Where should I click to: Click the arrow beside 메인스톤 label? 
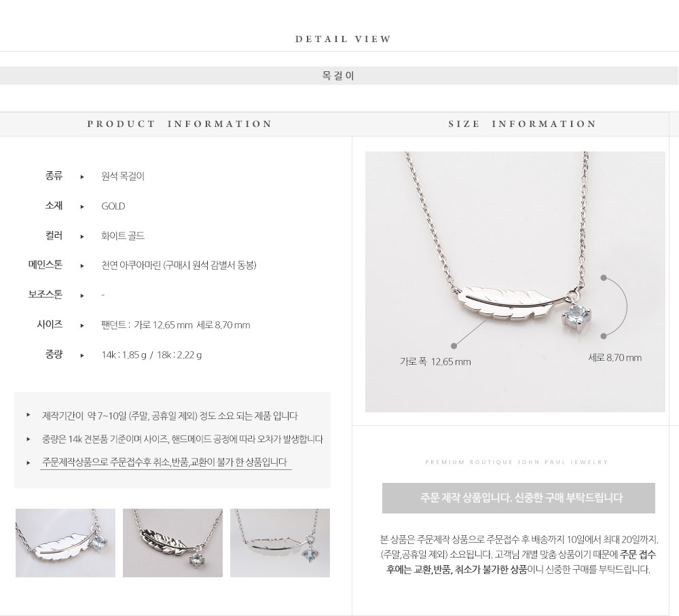coord(82,266)
